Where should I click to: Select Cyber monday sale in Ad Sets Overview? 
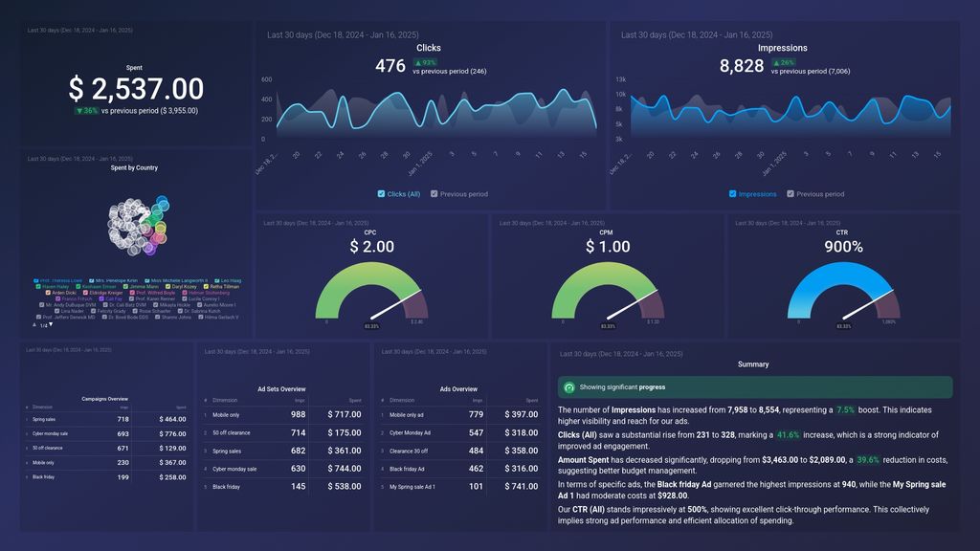click(282, 469)
